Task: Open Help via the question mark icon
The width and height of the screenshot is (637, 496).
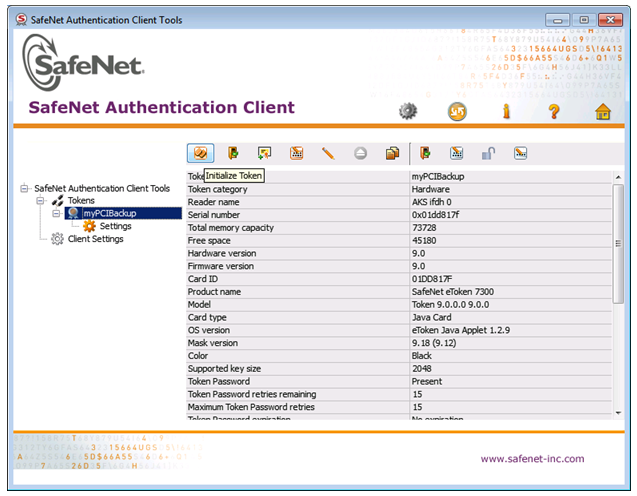Action: coord(553,111)
